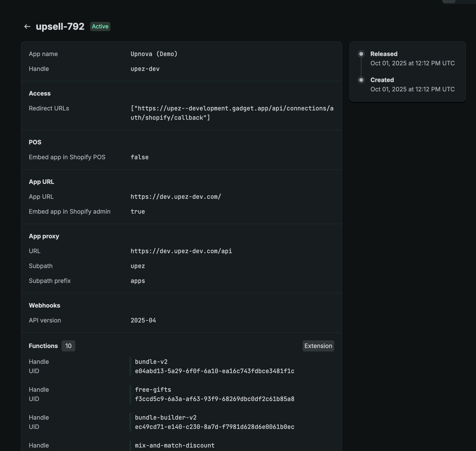
Task: Click the Upnova (Demo) app name value
Action: tap(154, 54)
